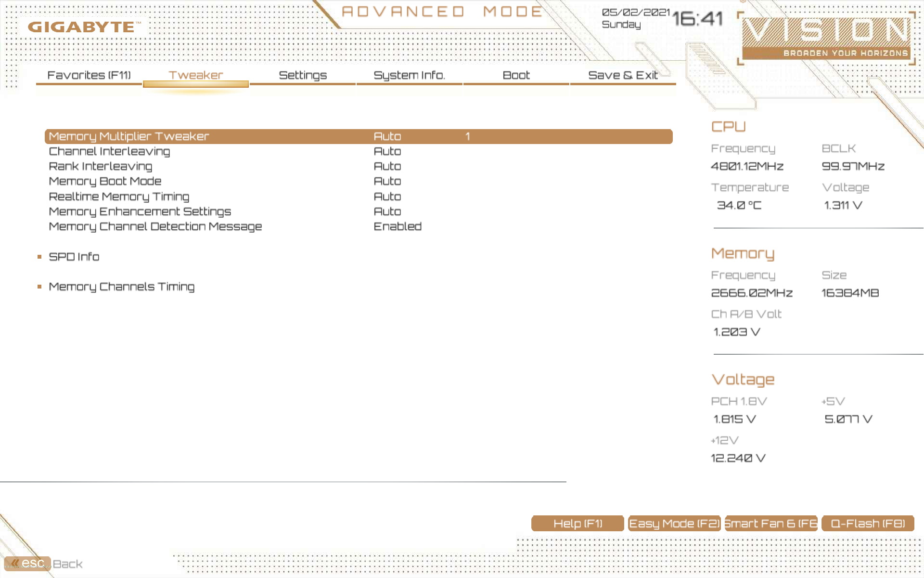Open the Save & Exit tab

623,75
